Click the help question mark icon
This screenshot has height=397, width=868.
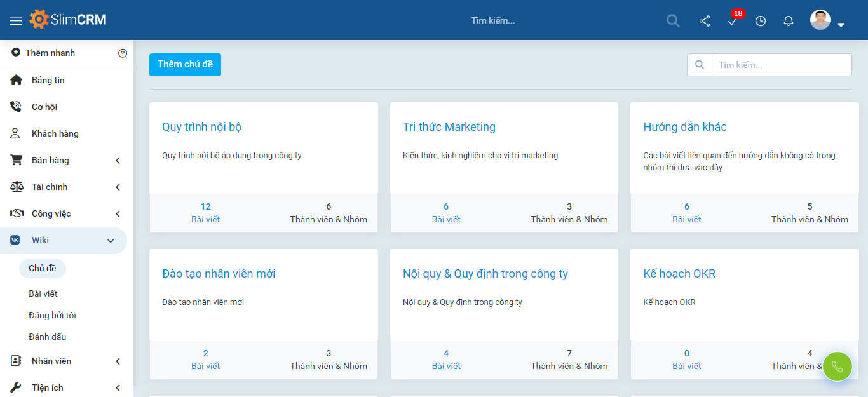123,53
